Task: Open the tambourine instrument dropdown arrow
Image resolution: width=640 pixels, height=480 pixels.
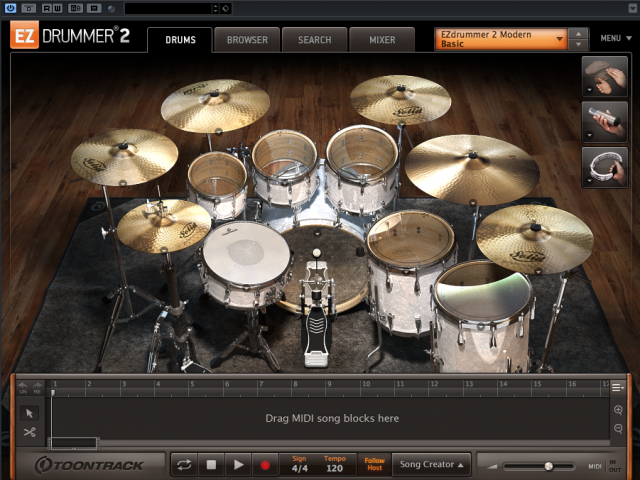Action: (589, 180)
